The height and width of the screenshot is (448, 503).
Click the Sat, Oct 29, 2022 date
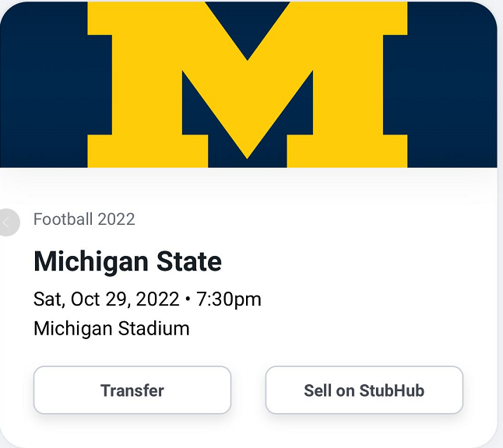click(x=106, y=299)
